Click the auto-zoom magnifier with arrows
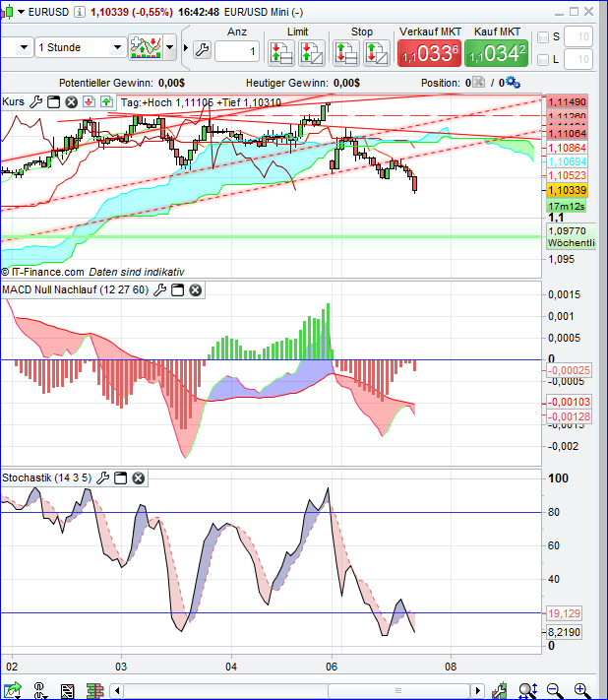The height and width of the screenshot is (700, 608). point(527,690)
